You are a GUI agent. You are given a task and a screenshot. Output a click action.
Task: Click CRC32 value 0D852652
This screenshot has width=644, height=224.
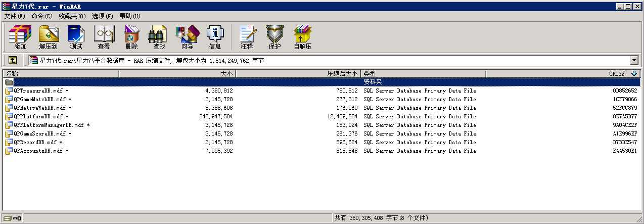tap(625, 91)
